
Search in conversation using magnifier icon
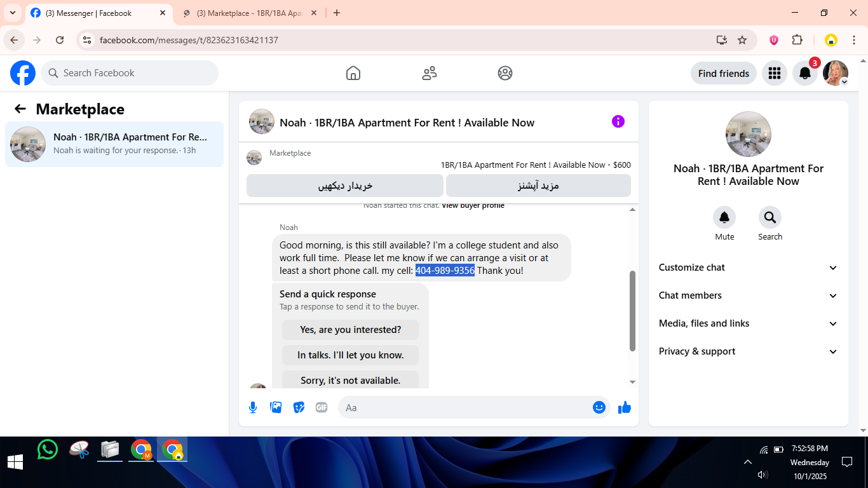[770, 218]
